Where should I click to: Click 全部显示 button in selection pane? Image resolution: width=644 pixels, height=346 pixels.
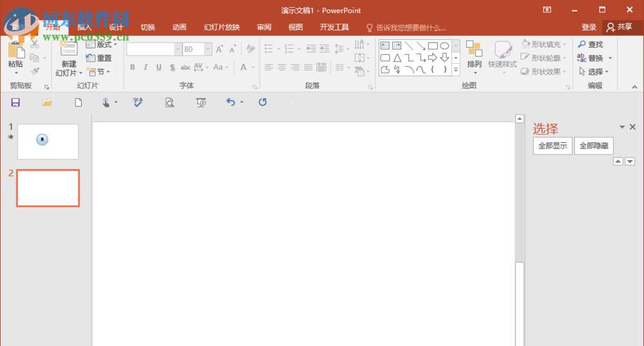pyautogui.click(x=553, y=145)
